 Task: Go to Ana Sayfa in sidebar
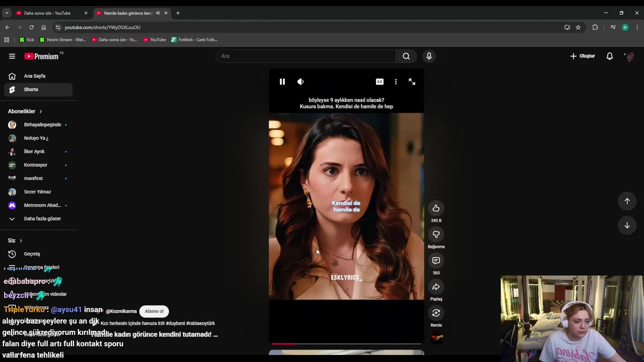pyautogui.click(x=38, y=76)
